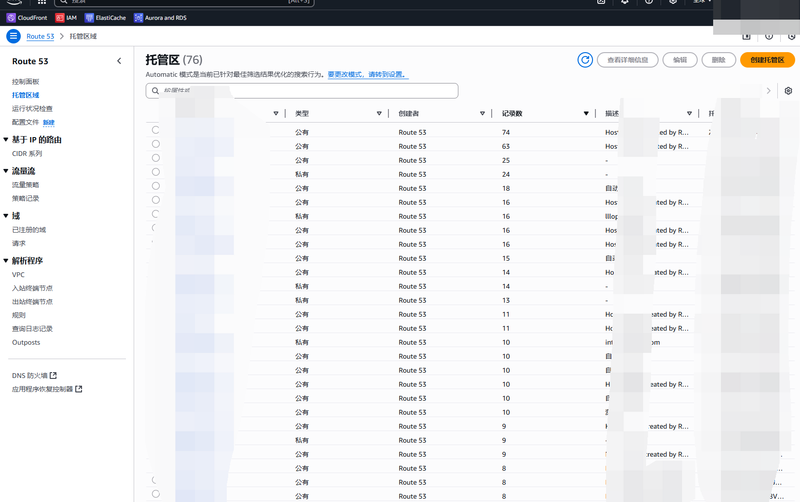Open DNS 防火墙 external link
The width and height of the screenshot is (800, 502).
click(34, 375)
